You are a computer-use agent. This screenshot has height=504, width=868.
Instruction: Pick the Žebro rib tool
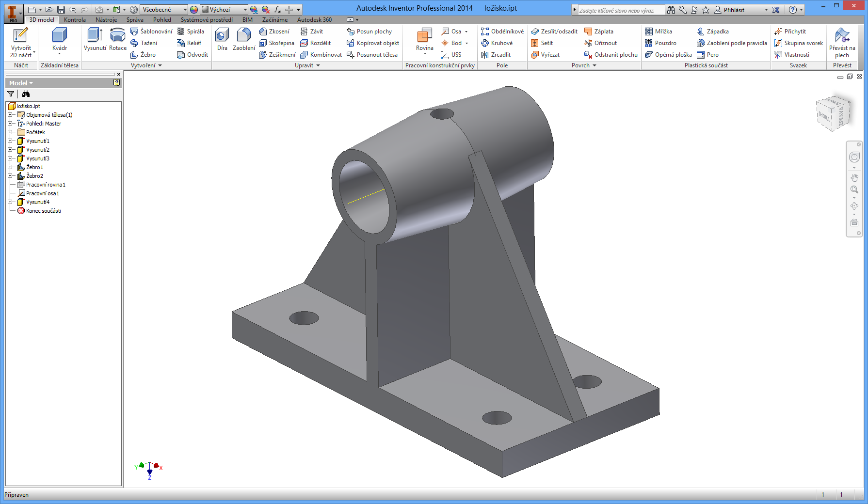click(x=143, y=55)
